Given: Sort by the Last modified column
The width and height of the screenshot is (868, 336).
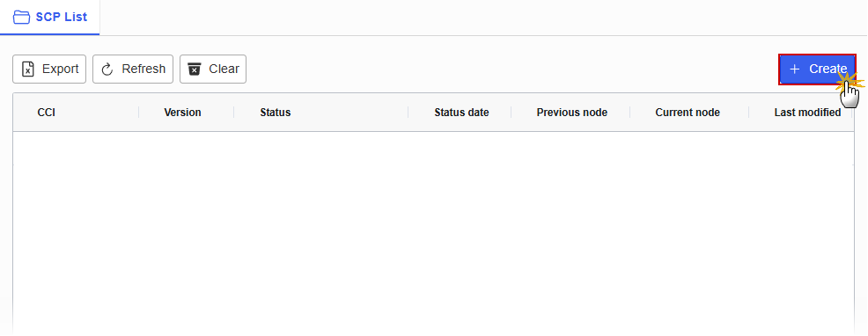Looking at the screenshot, I should (807, 113).
